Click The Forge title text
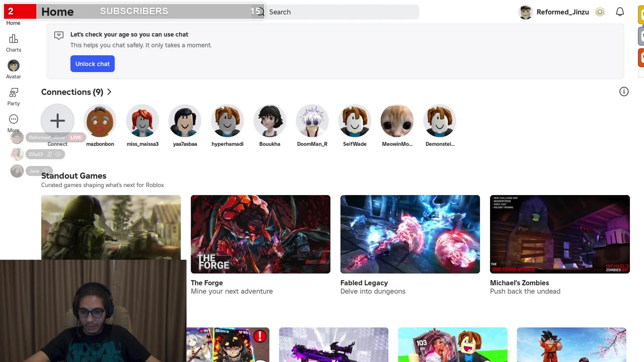Screen dimensions: 644x362 click(207, 283)
